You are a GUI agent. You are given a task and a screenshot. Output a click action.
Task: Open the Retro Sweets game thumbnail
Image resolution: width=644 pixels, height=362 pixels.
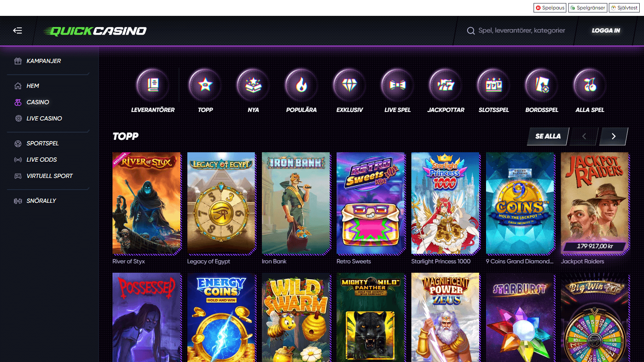pos(371,203)
